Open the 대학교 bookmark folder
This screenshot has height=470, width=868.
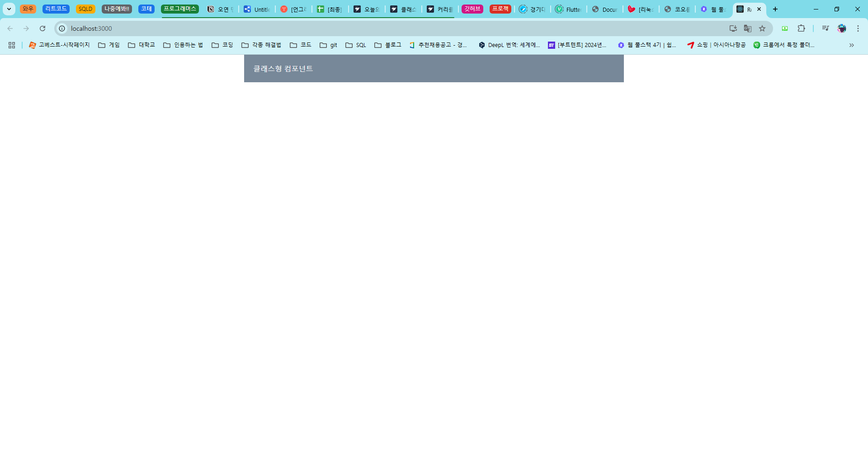tap(142, 45)
